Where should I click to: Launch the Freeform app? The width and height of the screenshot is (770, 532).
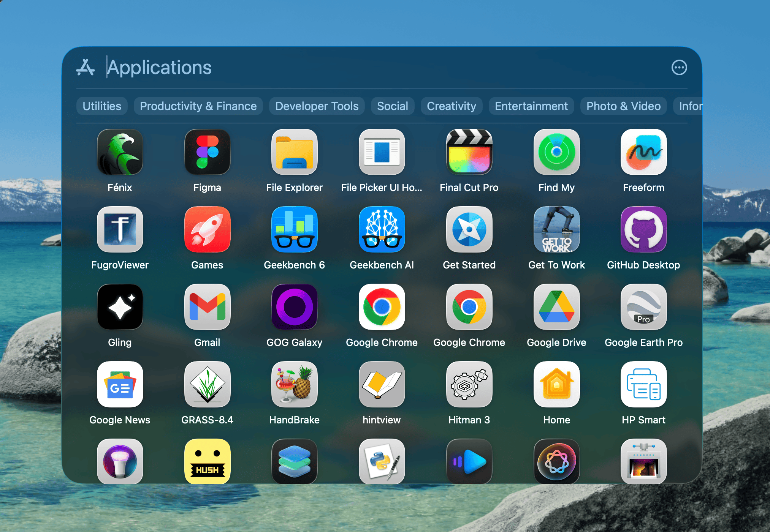643,152
